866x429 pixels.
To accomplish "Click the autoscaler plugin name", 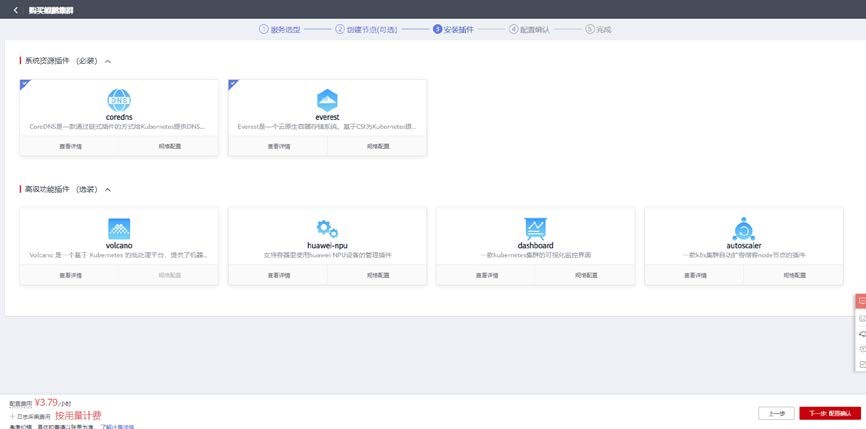I will [x=743, y=245].
